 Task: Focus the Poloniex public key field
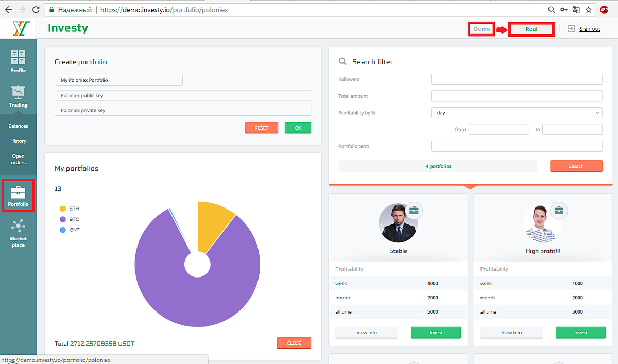(183, 95)
